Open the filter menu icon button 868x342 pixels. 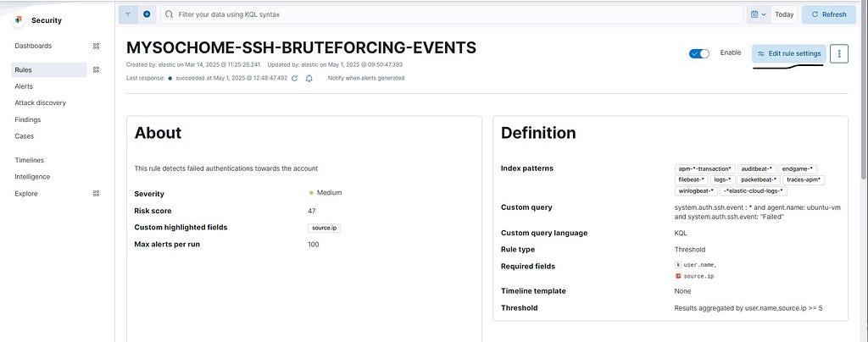(128, 14)
